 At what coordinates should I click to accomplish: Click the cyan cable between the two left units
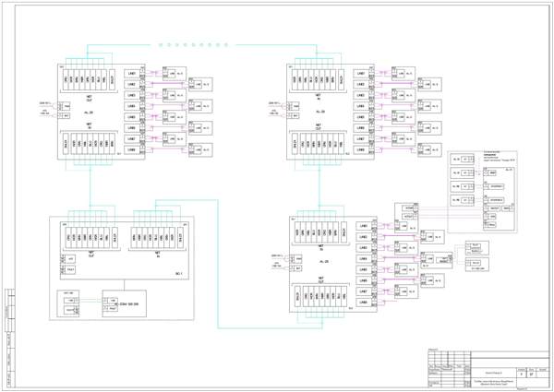(90, 187)
